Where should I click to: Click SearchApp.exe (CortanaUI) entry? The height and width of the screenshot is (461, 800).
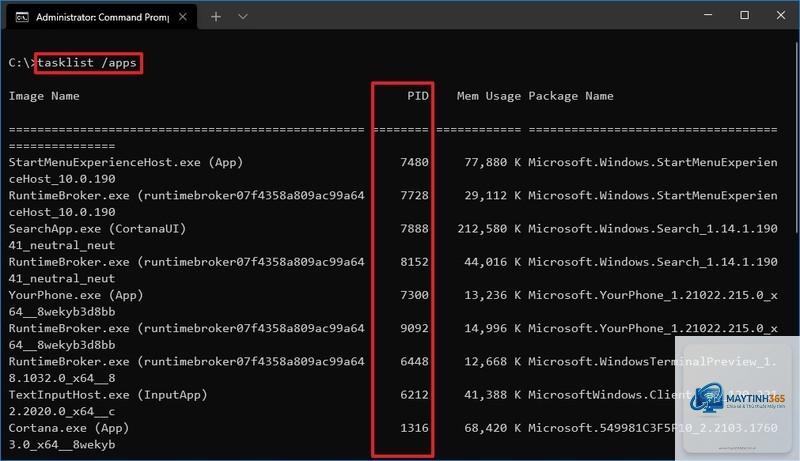coord(97,228)
